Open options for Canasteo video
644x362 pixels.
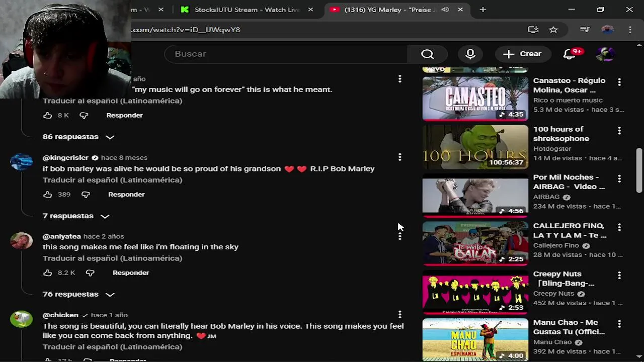point(619,82)
